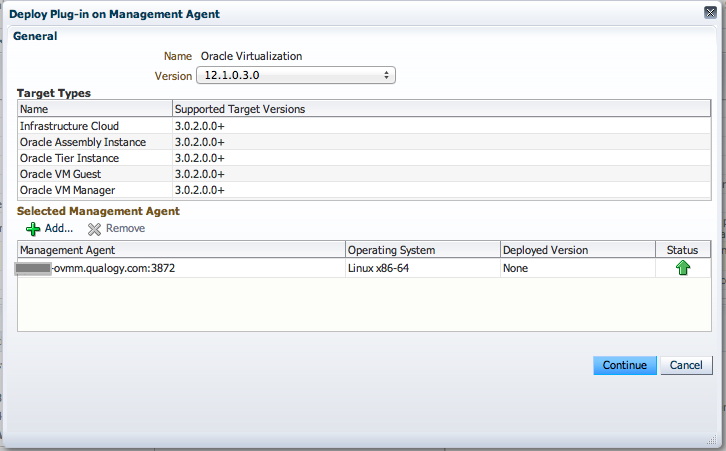Select the ovmm.qualogy.com:3872 agent row

[364, 268]
